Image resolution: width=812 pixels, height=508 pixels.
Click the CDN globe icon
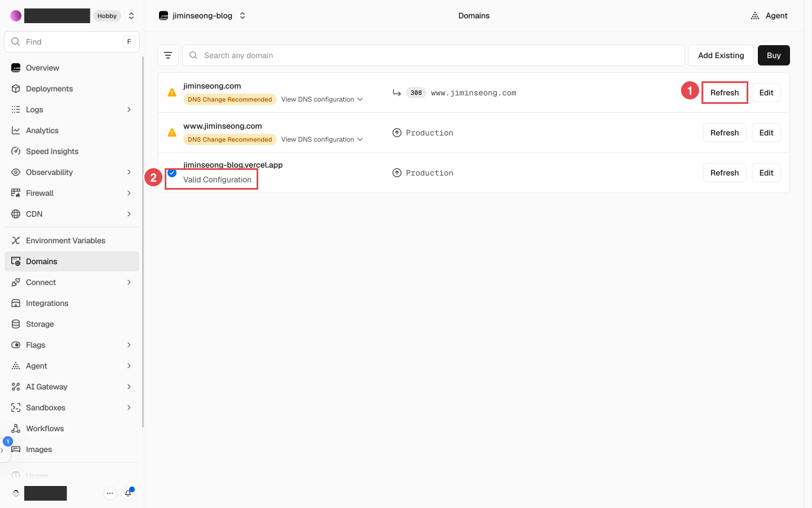click(x=16, y=214)
